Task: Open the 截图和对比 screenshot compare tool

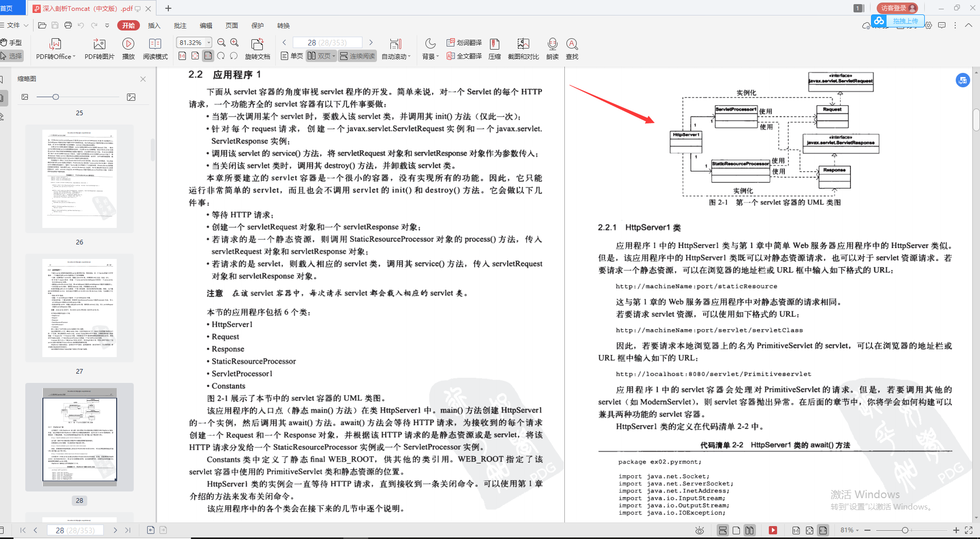Action: (x=523, y=49)
